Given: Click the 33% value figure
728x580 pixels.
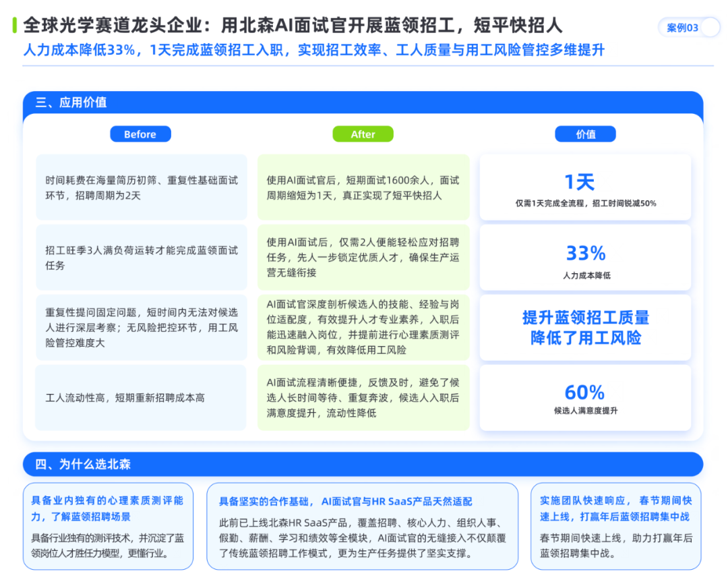Looking at the screenshot, I should (586, 254).
